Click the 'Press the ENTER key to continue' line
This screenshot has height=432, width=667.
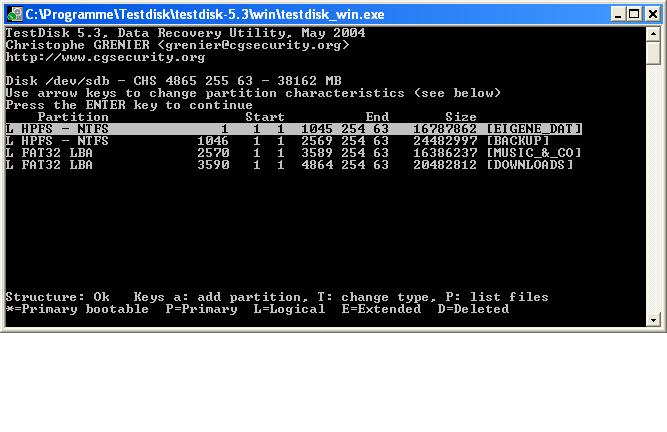[x=129, y=105]
